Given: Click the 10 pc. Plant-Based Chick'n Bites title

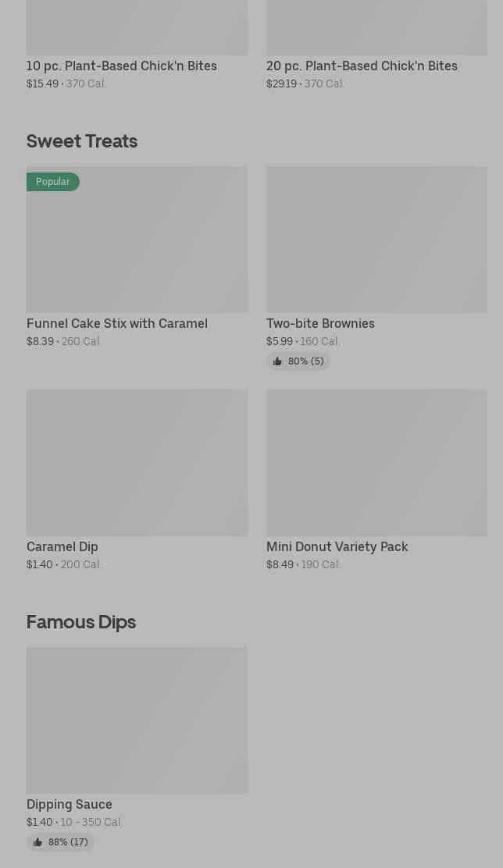Looking at the screenshot, I should click(x=122, y=66).
